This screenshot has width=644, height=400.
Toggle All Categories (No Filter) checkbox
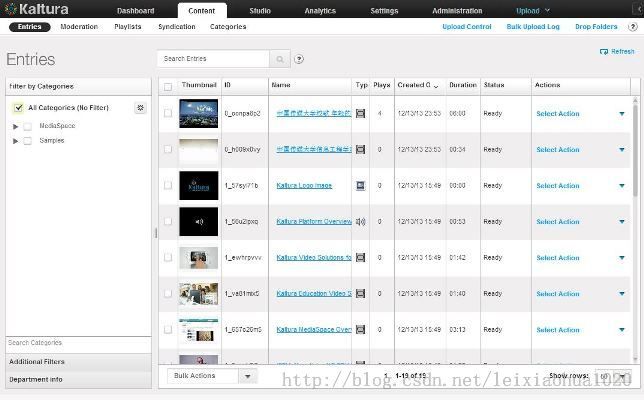pos(18,108)
